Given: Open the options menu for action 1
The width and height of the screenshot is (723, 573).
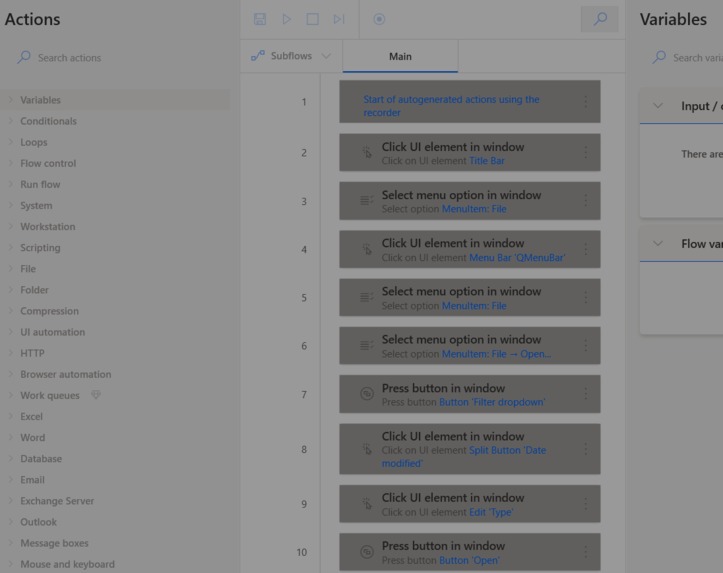Looking at the screenshot, I should tap(586, 101).
